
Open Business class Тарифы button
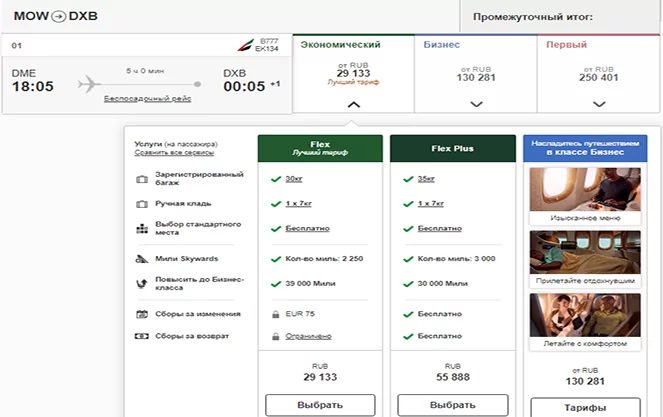point(585,407)
